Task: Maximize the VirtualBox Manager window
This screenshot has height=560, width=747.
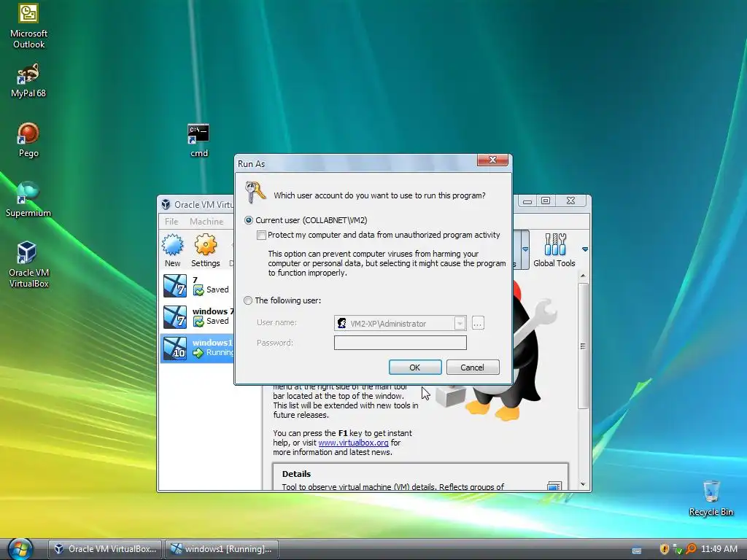Action: coord(546,201)
